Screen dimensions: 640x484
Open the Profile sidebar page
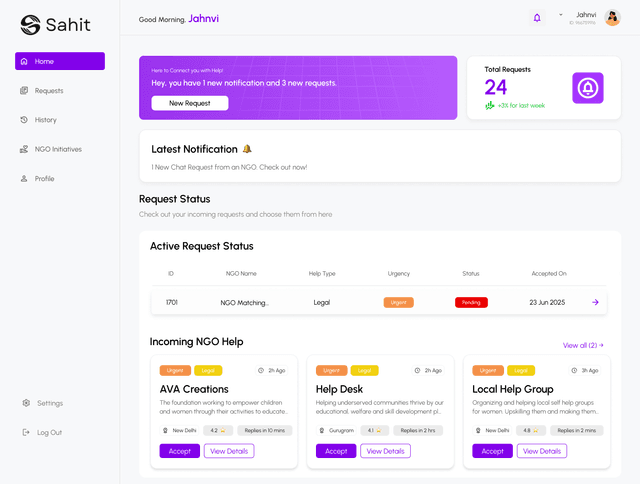[44, 179]
